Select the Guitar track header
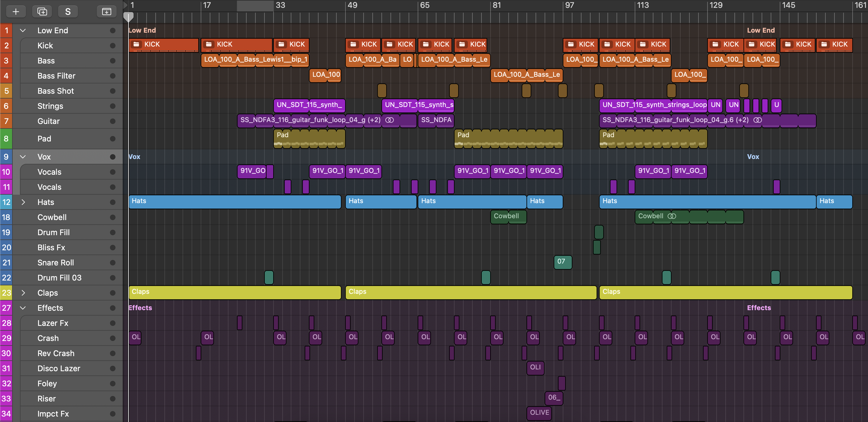 click(49, 121)
